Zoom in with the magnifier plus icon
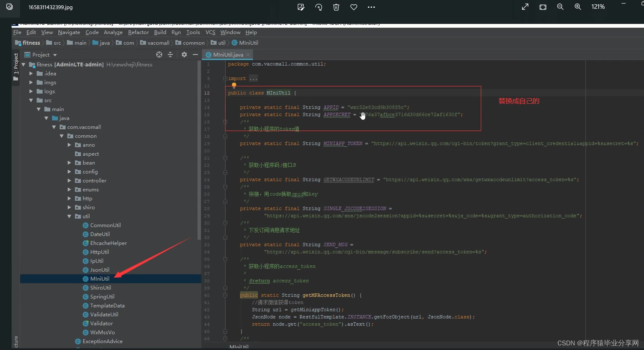Viewport: 644px width, 350px height. (578, 7)
